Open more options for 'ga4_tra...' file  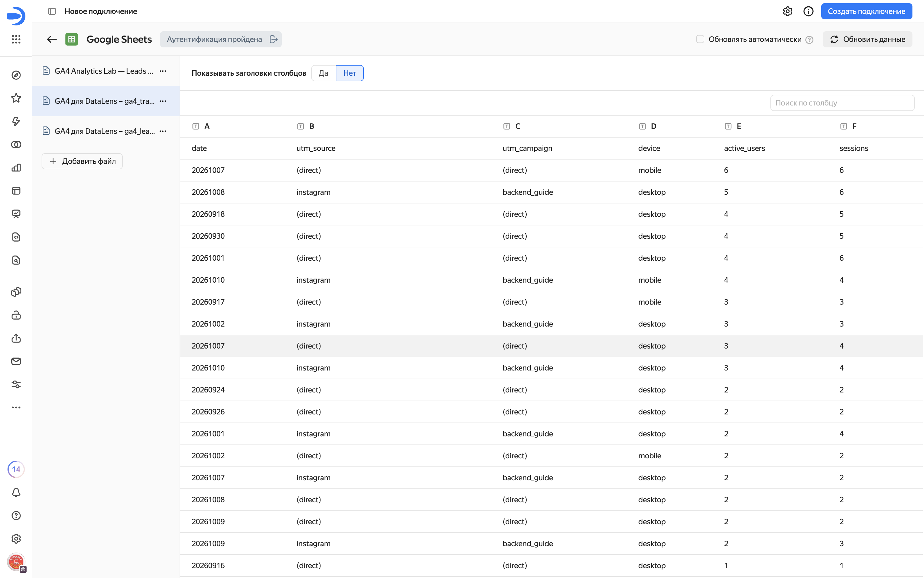[163, 101]
